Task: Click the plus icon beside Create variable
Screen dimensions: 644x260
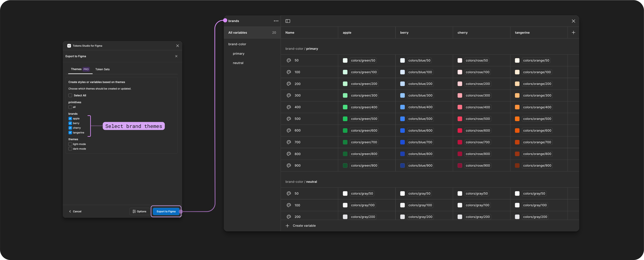Action: 288,226
